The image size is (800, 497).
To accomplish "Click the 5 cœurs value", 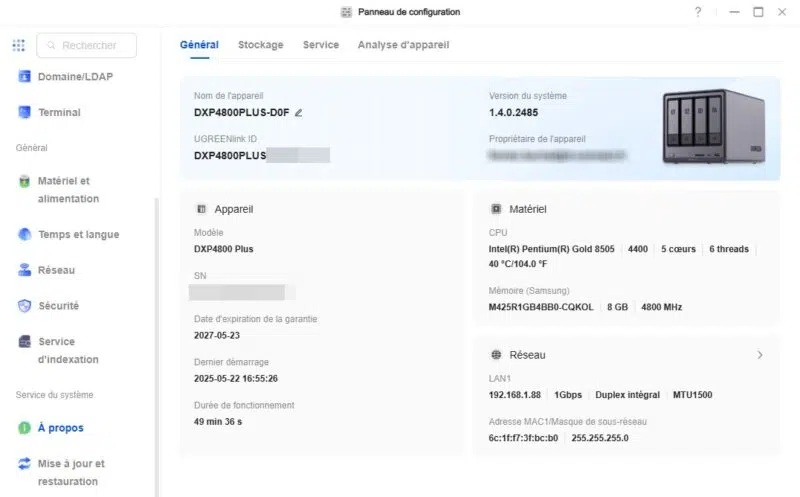I will (678, 249).
